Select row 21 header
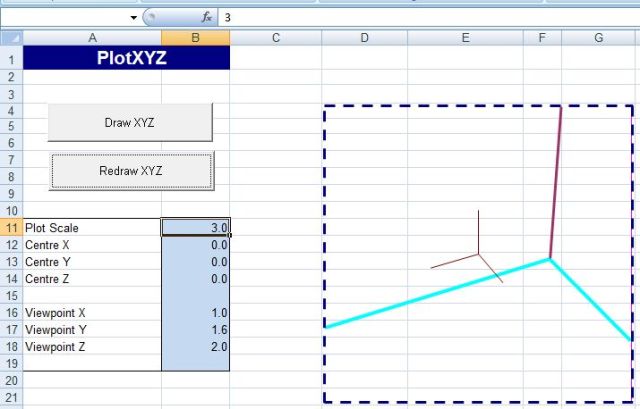 click(11, 398)
